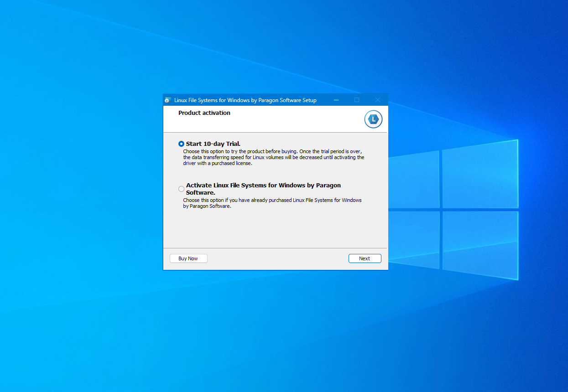568x392 pixels.
Task: Click the Buy Now button
Action: click(x=188, y=258)
